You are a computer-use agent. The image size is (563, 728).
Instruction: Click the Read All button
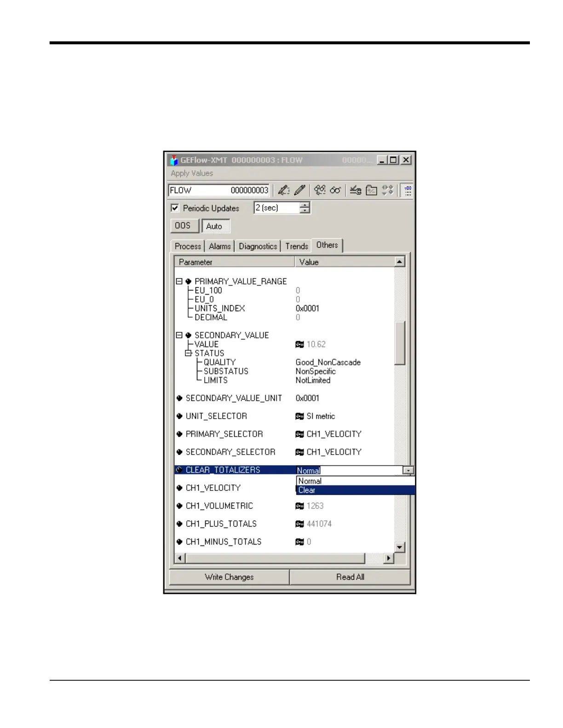coord(350,577)
